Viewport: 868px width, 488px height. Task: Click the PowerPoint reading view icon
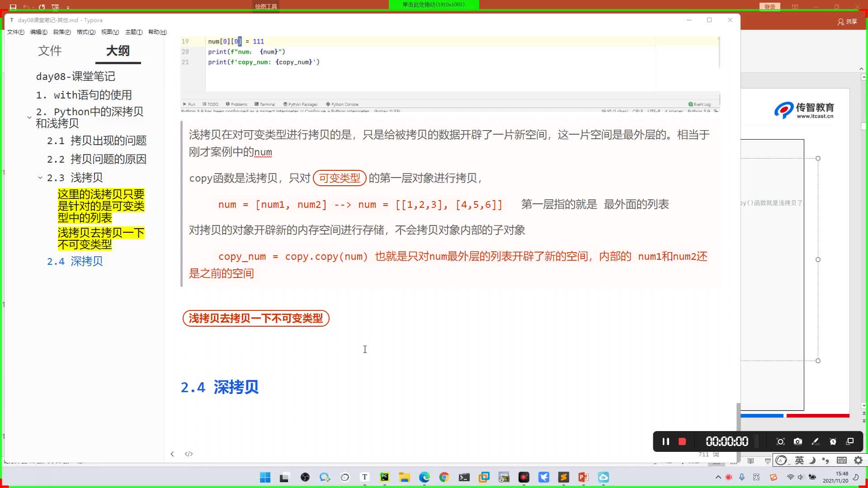pyautogui.click(x=750, y=461)
